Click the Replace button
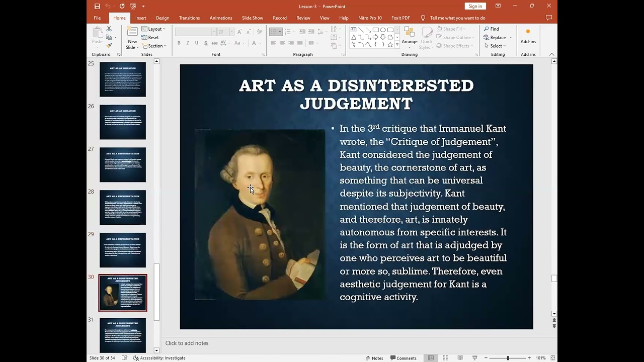Image resolution: width=644 pixels, height=362 pixels. [494, 37]
